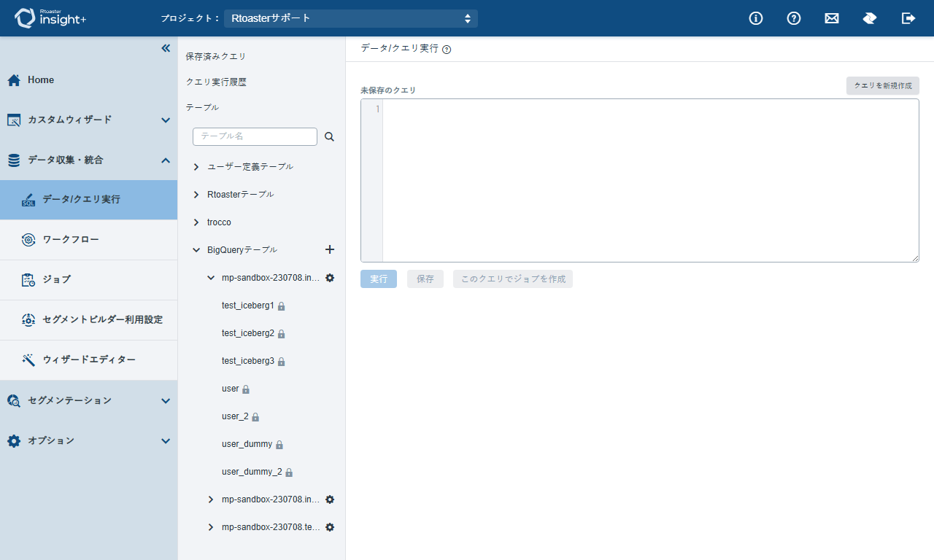Click the ジョブ clipboard icon
Screen dimensions: 934x560
tap(28, 280)
